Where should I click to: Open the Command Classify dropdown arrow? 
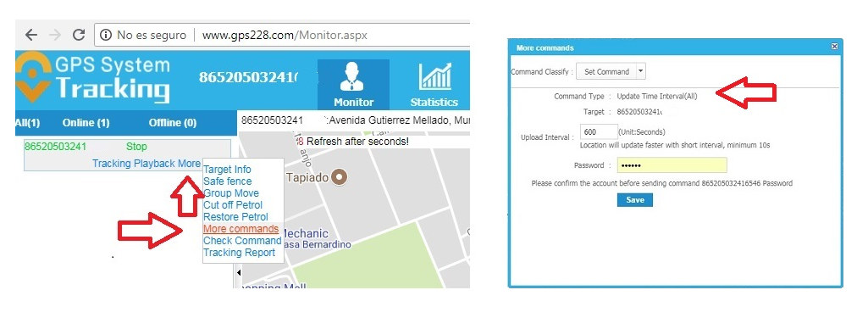640,71
